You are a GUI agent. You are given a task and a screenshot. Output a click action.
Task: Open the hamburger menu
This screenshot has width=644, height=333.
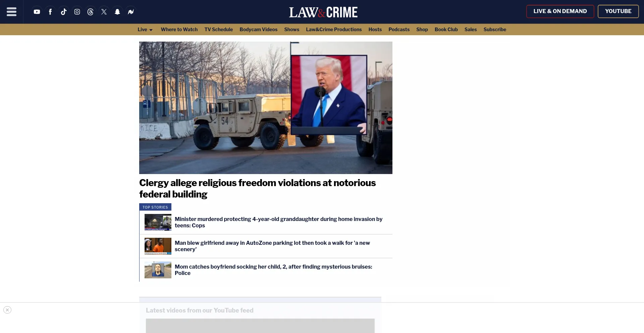coord(11,12)
